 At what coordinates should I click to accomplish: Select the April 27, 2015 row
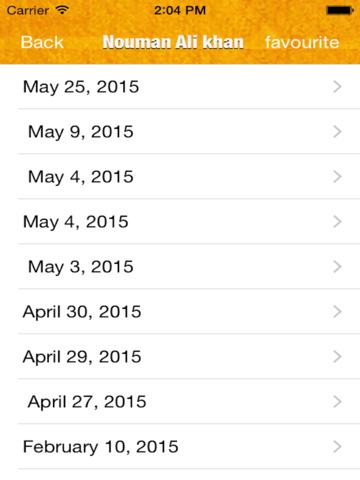(x=180, y=402)
